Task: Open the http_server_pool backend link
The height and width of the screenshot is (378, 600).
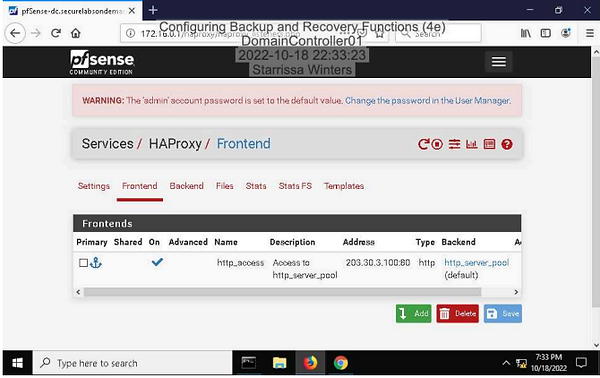Action: point(476,263)
